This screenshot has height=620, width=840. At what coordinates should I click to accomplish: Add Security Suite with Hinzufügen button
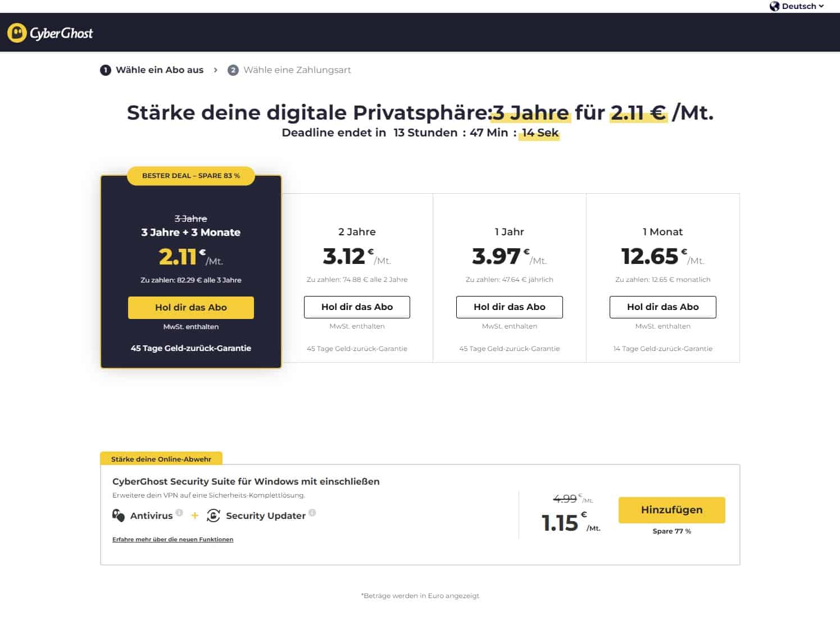tap(672, 510)
